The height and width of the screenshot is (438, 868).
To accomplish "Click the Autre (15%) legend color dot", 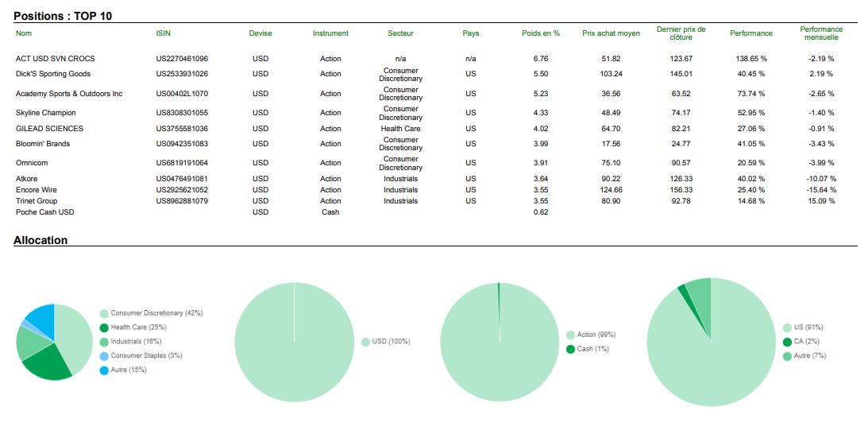I will click(104, 370).
